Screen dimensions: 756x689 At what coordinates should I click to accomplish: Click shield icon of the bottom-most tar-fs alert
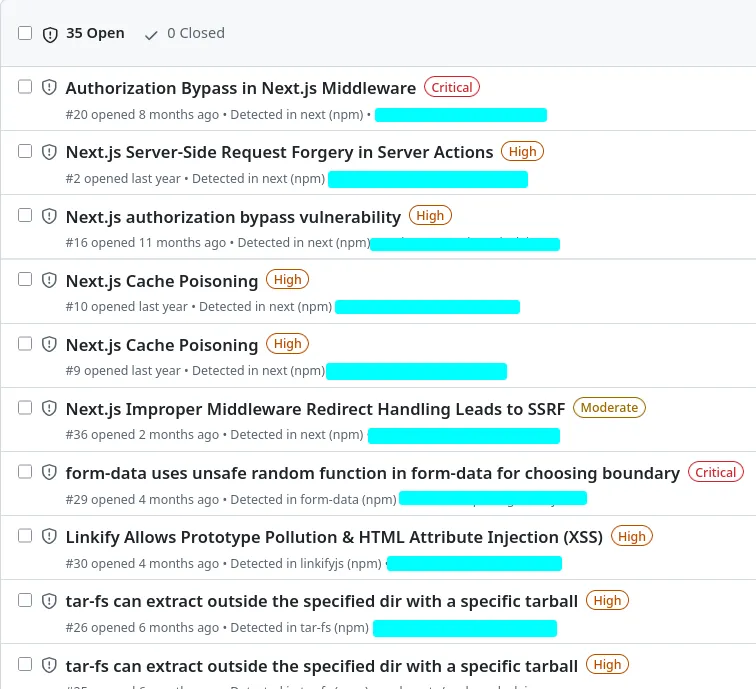(x=49, y=665)
